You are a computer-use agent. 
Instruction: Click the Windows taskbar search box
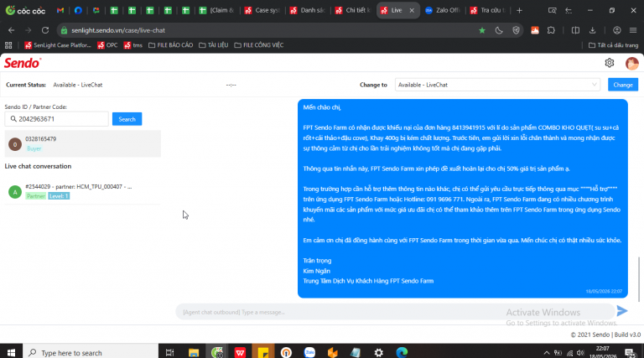pyautogui.click(x=91, y=352)
